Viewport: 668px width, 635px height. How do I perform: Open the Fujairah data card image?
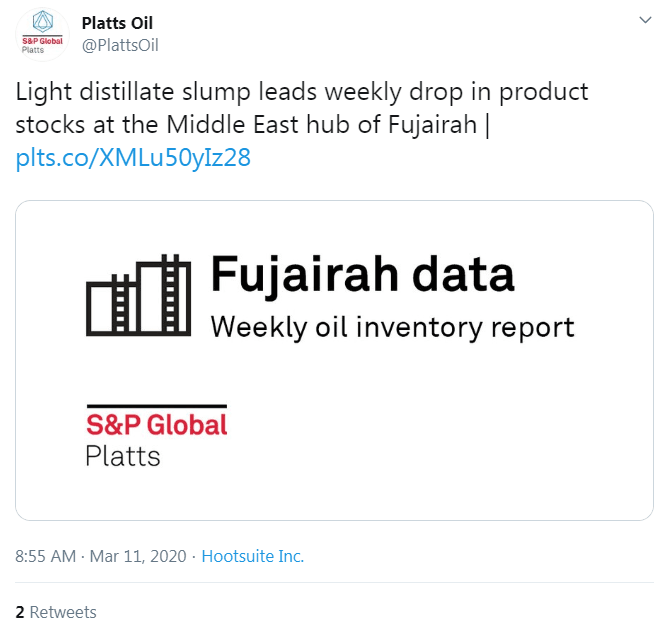coord(334,360)
